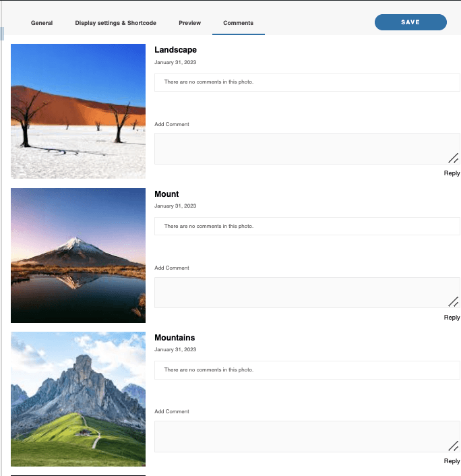
Task: Grab the Mountains comment box resize handle
Action: click(x=454, y=446)
